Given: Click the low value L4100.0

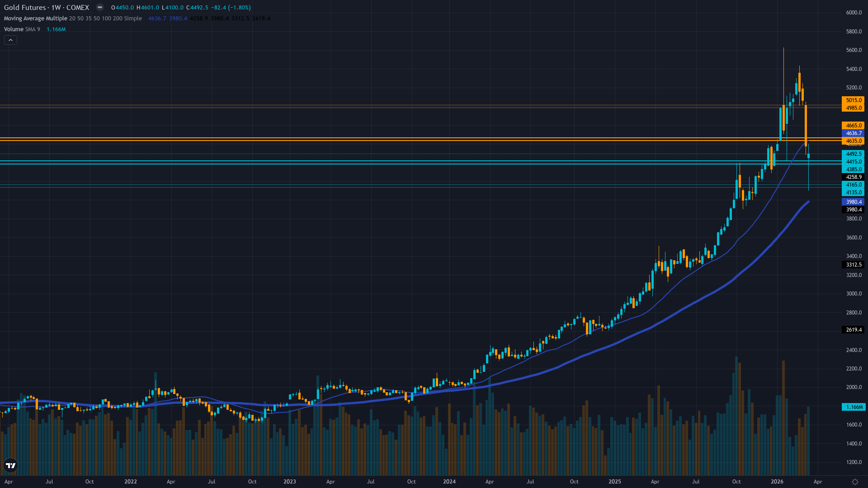Looking at the screenshot, I should (173, 8).
